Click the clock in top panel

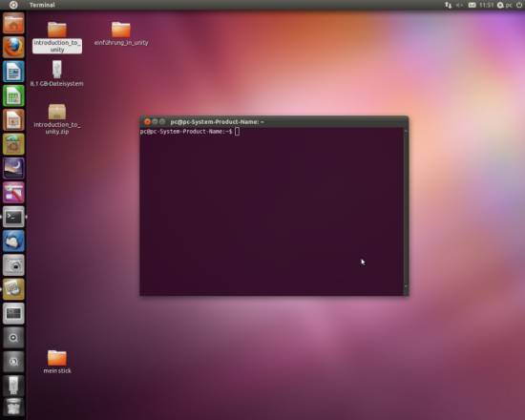[x=486, y=5]
